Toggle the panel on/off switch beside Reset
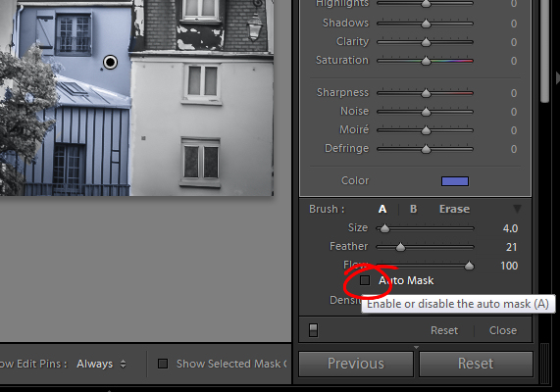The image size is (560, 392). click(x=313, y=330)
